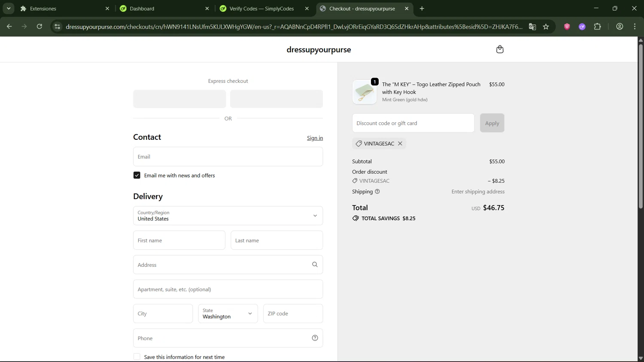This screenshot has height=362, width=644.
Task: Check Save this information for next time
Action: [137, 357]
